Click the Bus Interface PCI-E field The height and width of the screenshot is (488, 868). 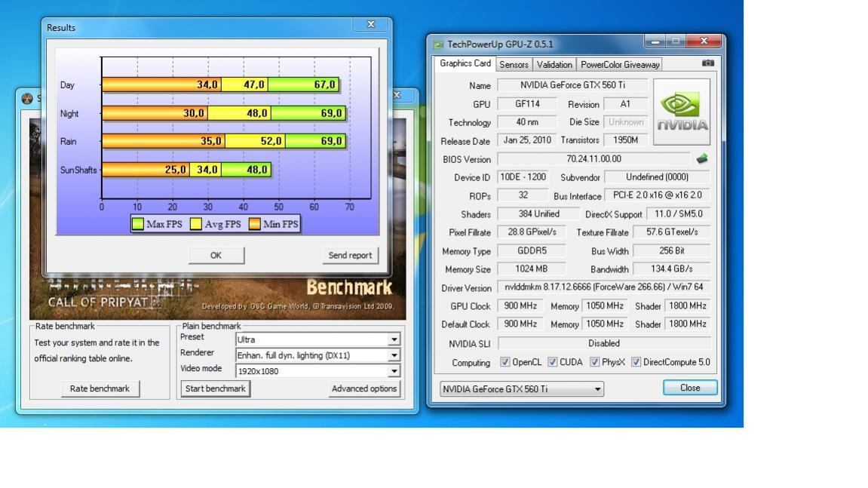coord(657,195)
